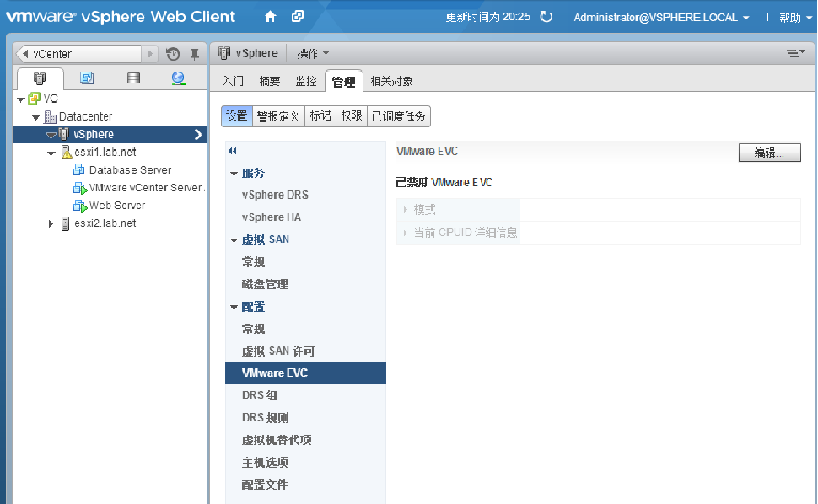Expand the 模式 details row
Image resolution: width=818 pixels, height=504 pixels.
(405, 210)
